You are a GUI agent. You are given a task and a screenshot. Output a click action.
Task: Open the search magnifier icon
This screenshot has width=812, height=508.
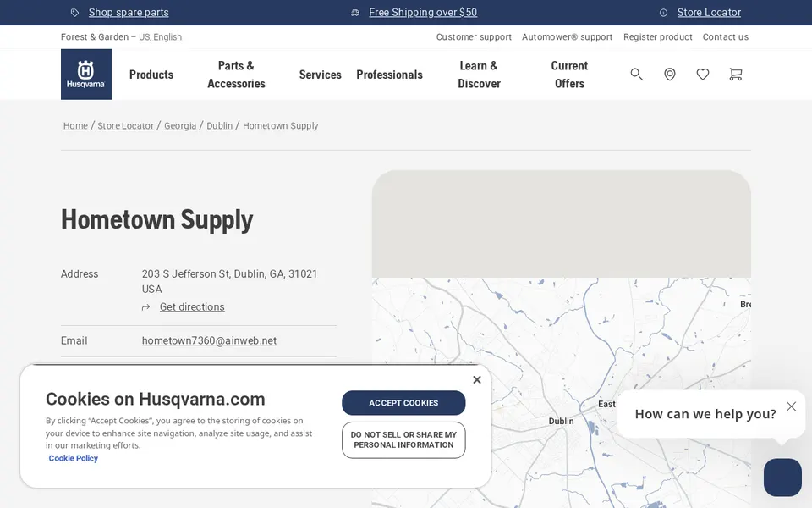click(x=636, y=75)
